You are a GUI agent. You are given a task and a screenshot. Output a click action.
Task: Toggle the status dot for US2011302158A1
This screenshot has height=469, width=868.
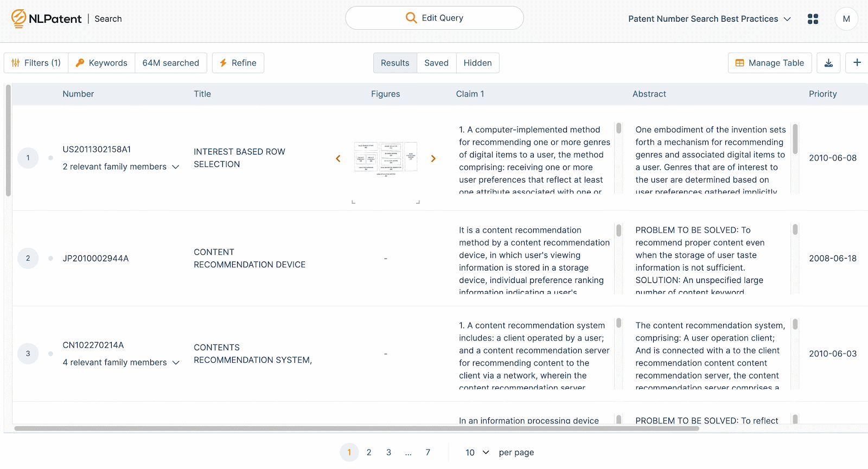(x=50, y=158)
